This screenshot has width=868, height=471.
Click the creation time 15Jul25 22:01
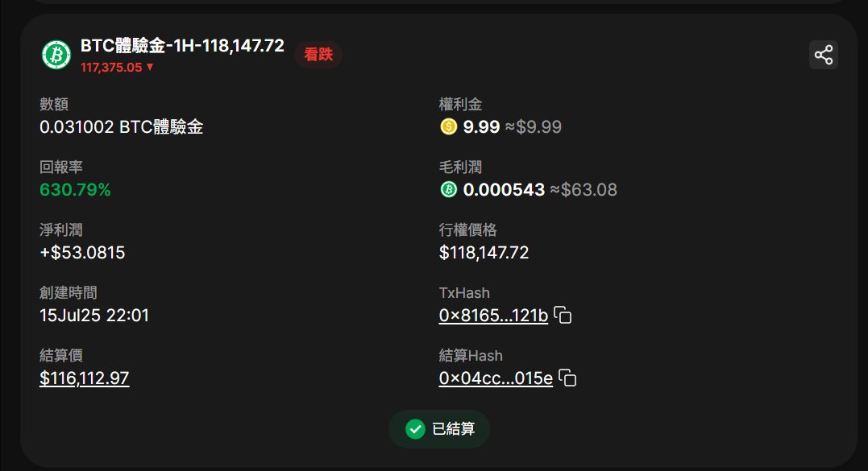94,315
